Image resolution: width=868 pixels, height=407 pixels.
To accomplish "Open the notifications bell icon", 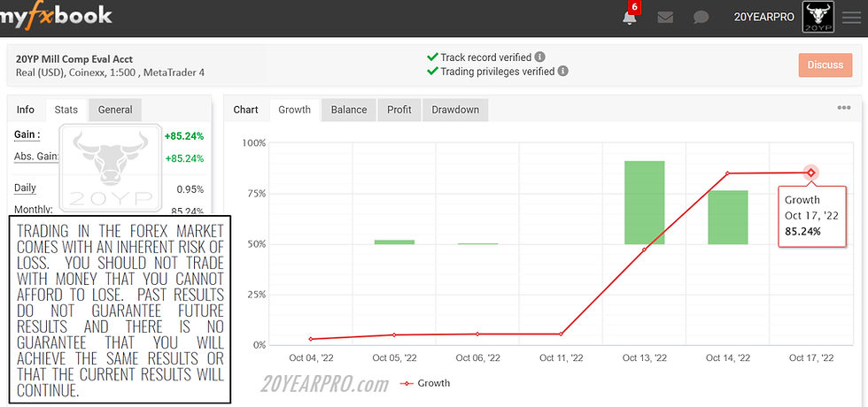I will (629, 19).
